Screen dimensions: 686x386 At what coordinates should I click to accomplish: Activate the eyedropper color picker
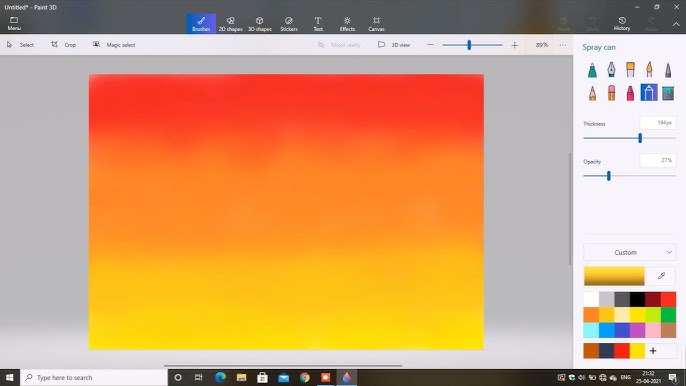click(x=661, y=276)
